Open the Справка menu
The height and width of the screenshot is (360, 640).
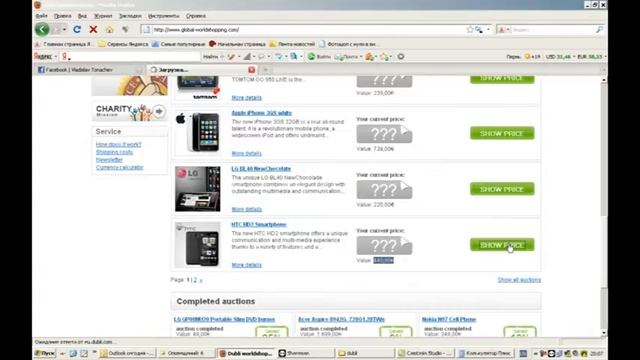196,16
